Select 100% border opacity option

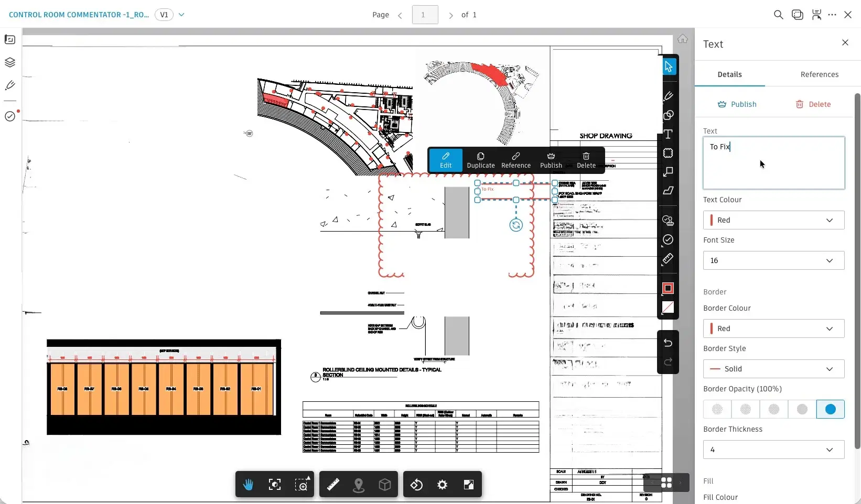pos(831,409)
